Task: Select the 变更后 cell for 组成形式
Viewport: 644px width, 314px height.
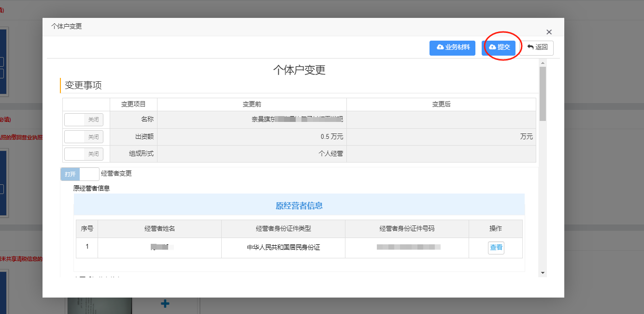Action: tap(441, 154)
